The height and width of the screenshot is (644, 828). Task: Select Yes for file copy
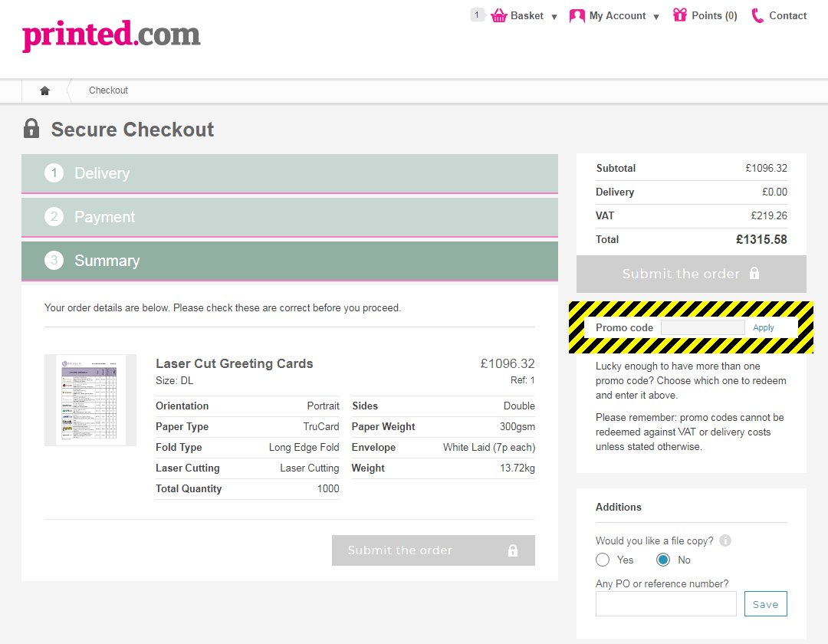tap(603, 560)
